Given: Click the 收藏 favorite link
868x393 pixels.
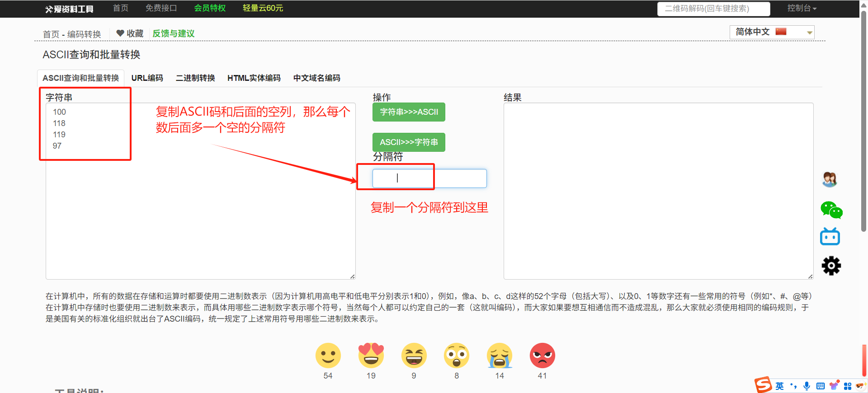Looking at the screenshot, I should click(x=130, y=33).
